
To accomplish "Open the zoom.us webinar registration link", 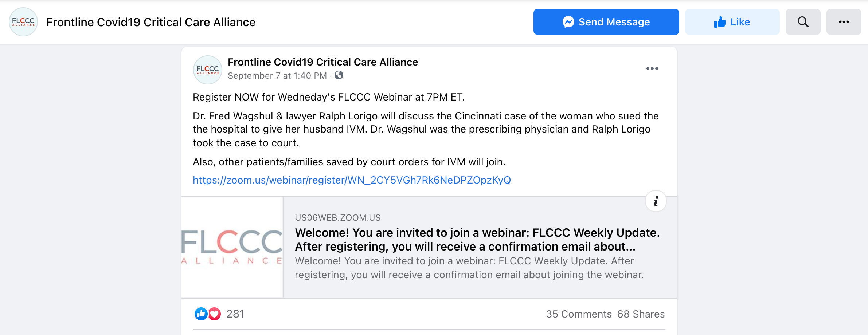I will tap(352, 180).
